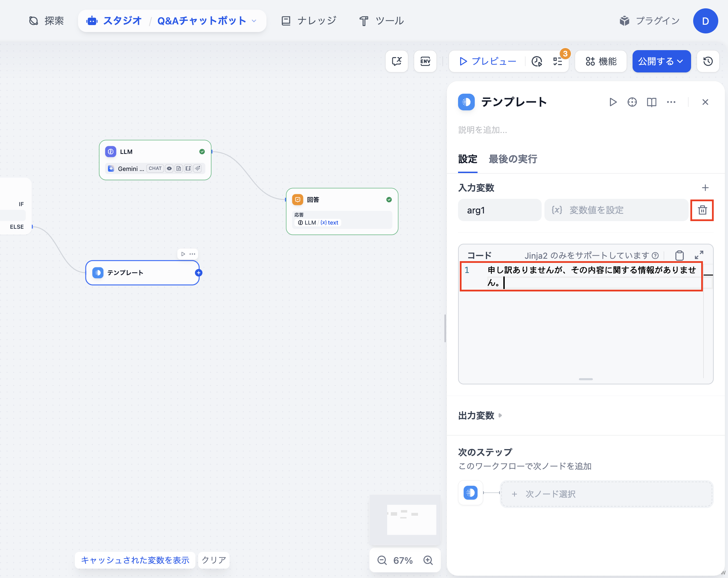
Task: Open the documentation book icon in panel
Action: [651, 102]
